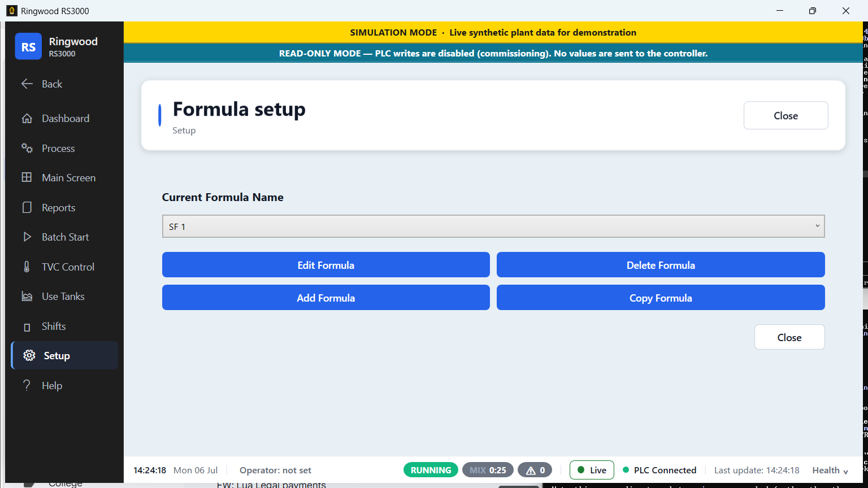The height and width of the screenshot is (488, 868).
Task: Click the Operator: not set label
Action: coord(275,470)
